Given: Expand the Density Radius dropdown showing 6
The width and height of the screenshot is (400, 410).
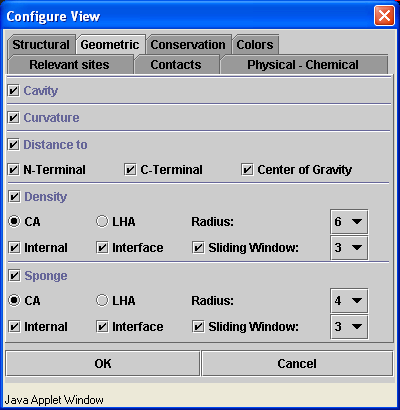Looking at the screenshot, I should click(x=349, y=222).
